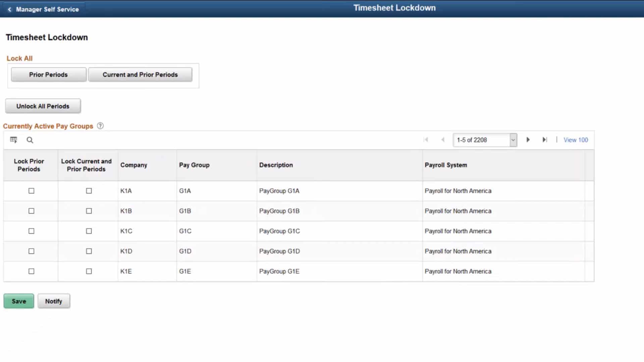644x362 pixels.
Task: Check Lock Prior Periods for K1B
Action: coord(32,211)
